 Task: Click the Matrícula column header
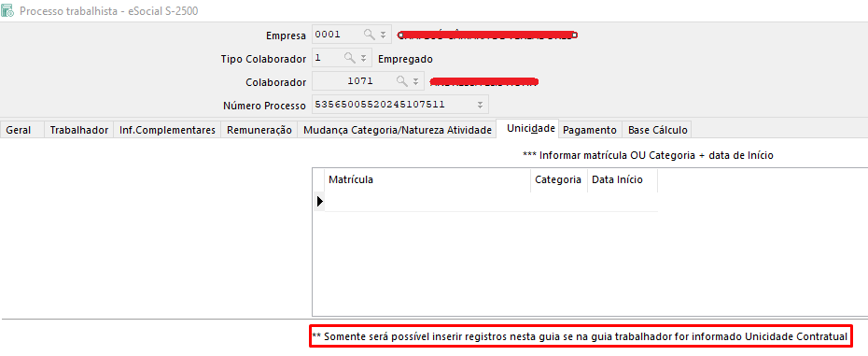427,179
